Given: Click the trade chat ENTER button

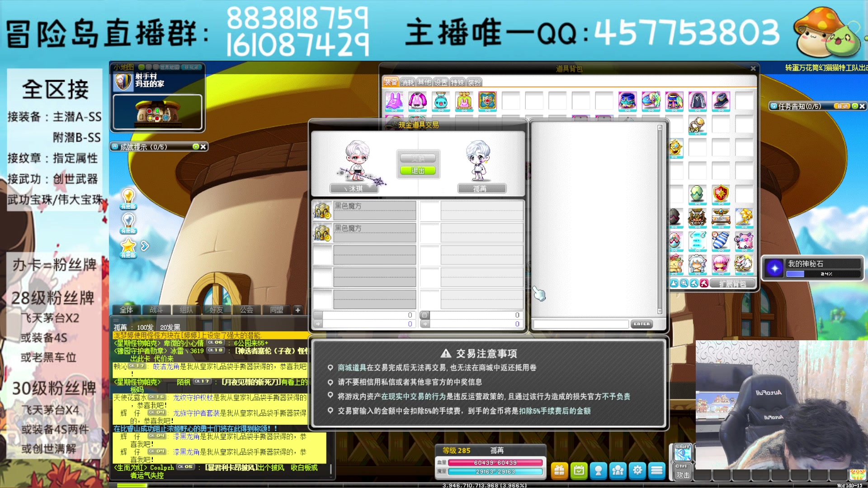Looking at the screenshot, I should (x=642, y=324).
